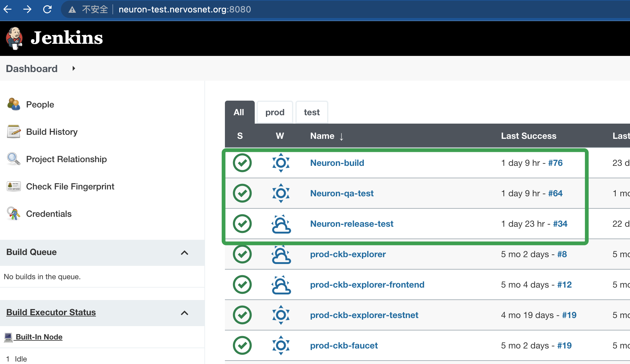
Task: Switch to the prod tab
Action: point(275,112)
